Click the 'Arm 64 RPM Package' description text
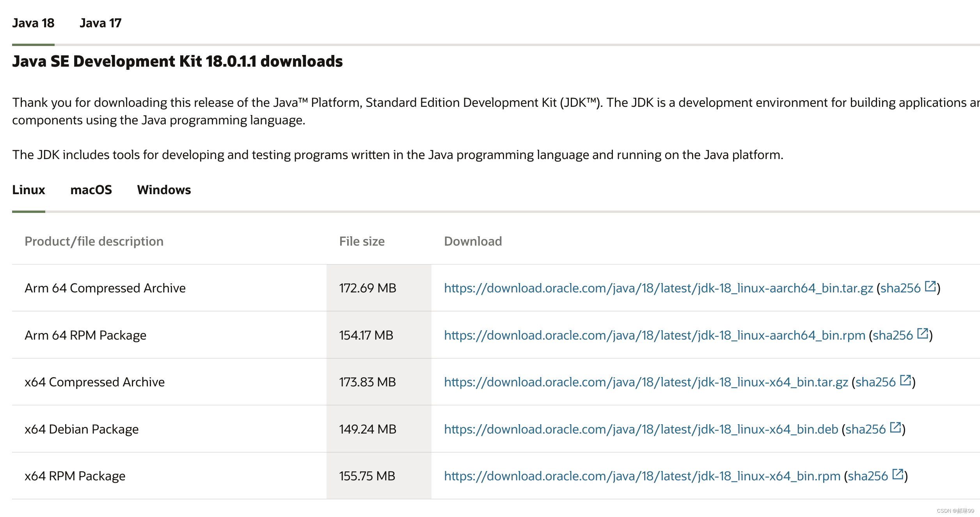The width and height of the screenshot is (980, 517). [85, 335]
